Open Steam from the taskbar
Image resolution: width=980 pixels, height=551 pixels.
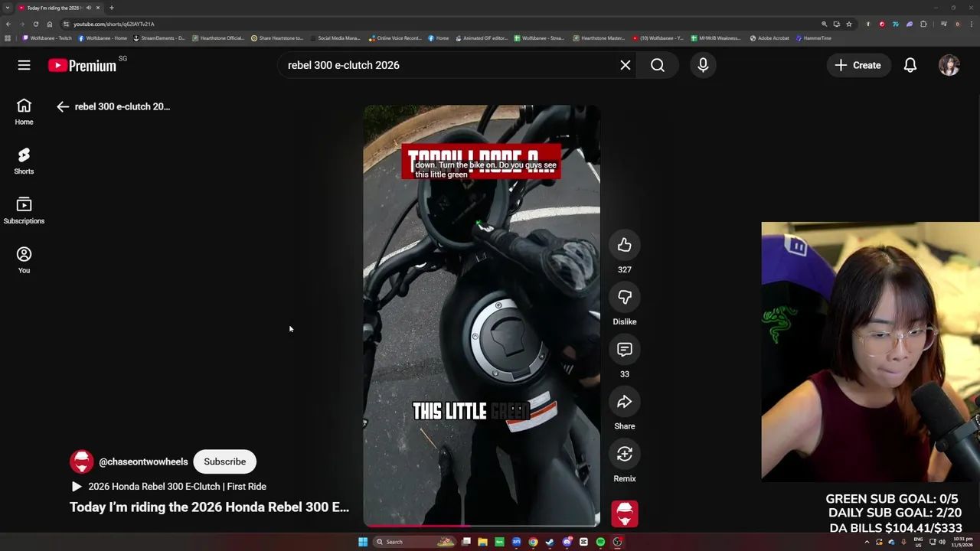(x=550, y=542)
